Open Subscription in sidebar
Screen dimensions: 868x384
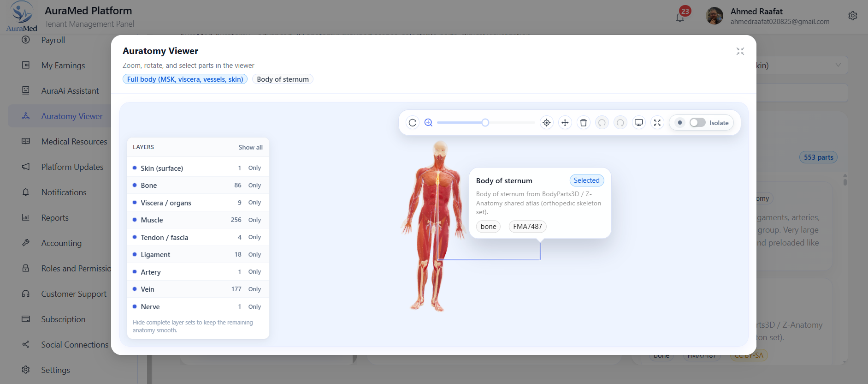tap(63, 319)
